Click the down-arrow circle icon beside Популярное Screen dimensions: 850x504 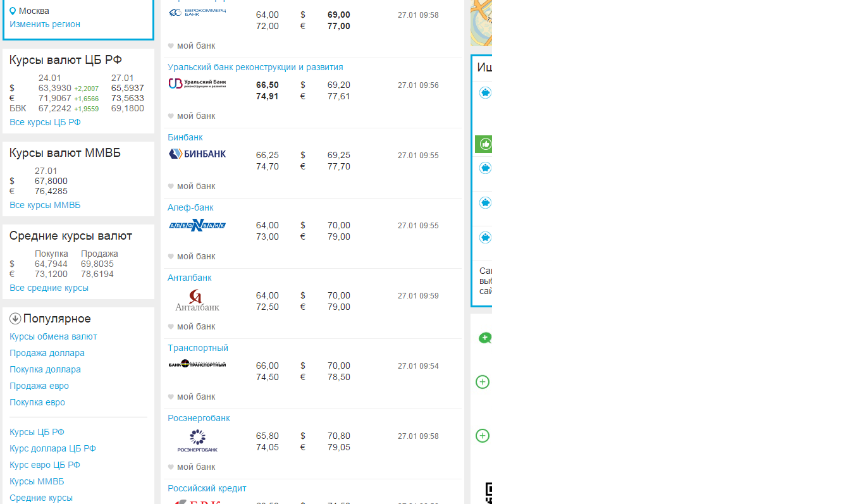15,319
